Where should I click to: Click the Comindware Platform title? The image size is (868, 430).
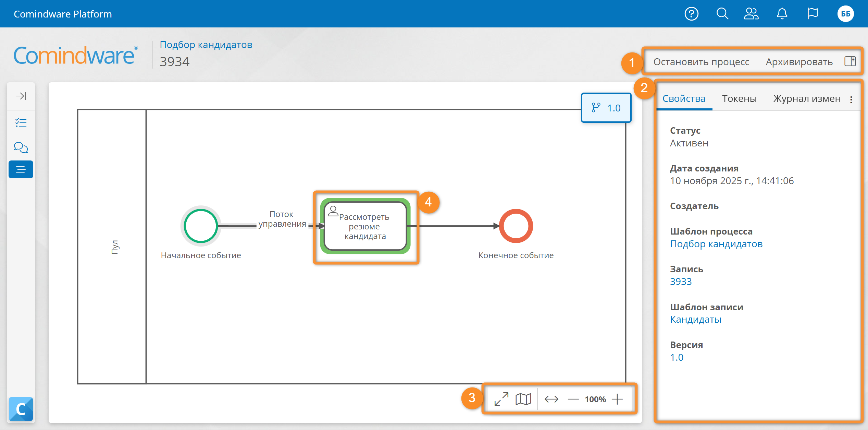pos(63,14)
